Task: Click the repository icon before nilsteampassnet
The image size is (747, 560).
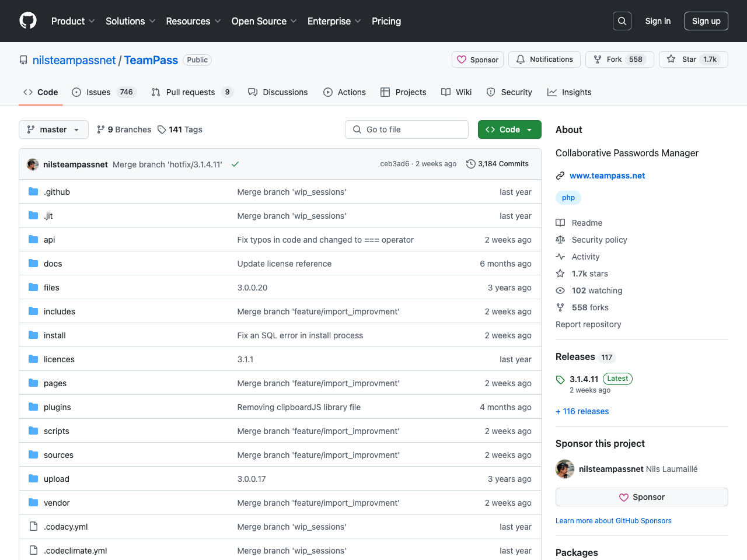Action: tap(23, 60)
